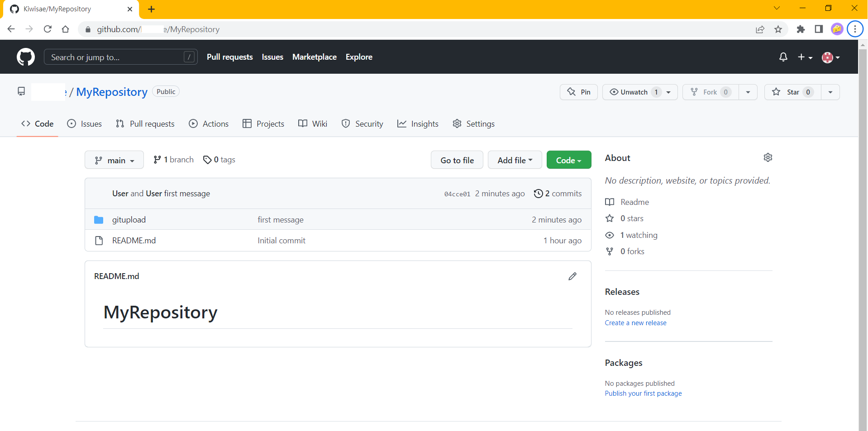Star the MyRepository repository
Image resolution: width=868 pixels, height=431 pixels.
793,92
